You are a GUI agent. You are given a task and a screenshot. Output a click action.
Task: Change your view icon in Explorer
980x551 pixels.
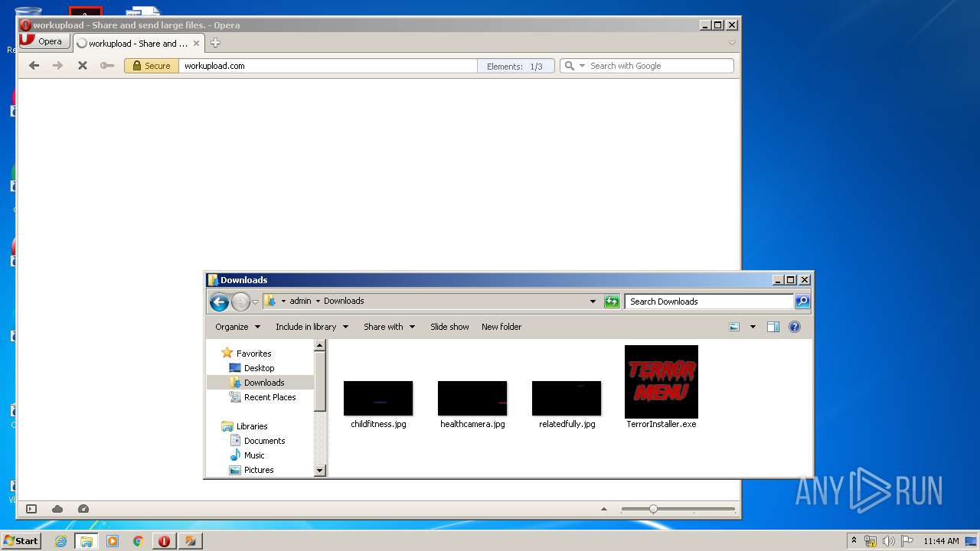734,327
